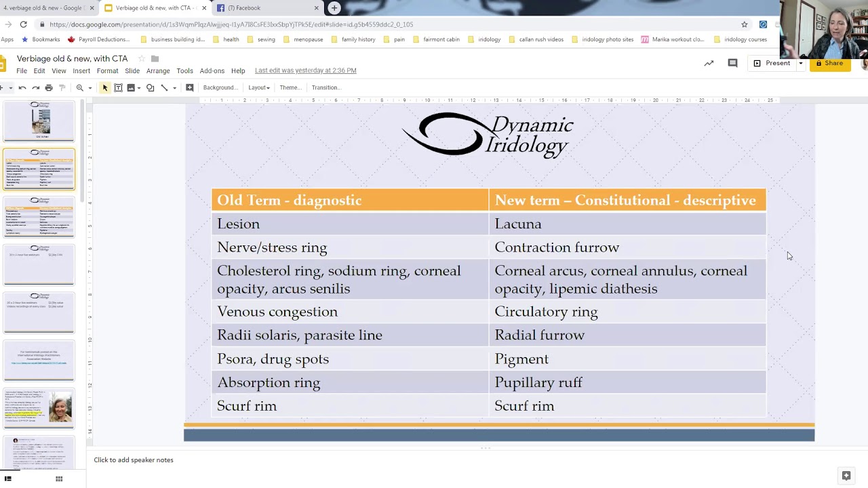Screen dimensions: 868x488
Task: Click the Add comment toolbar icon
Action: click(x=190, y=87)
